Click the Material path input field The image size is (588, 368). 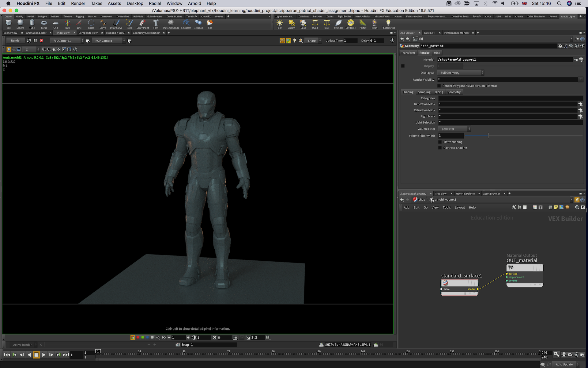click(x=505, y=59)
